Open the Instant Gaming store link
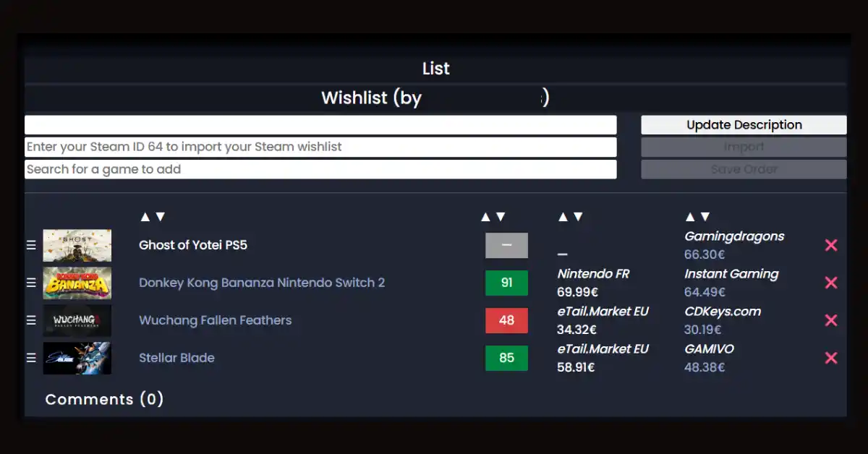The image size is (868, 454). point(731,273)
